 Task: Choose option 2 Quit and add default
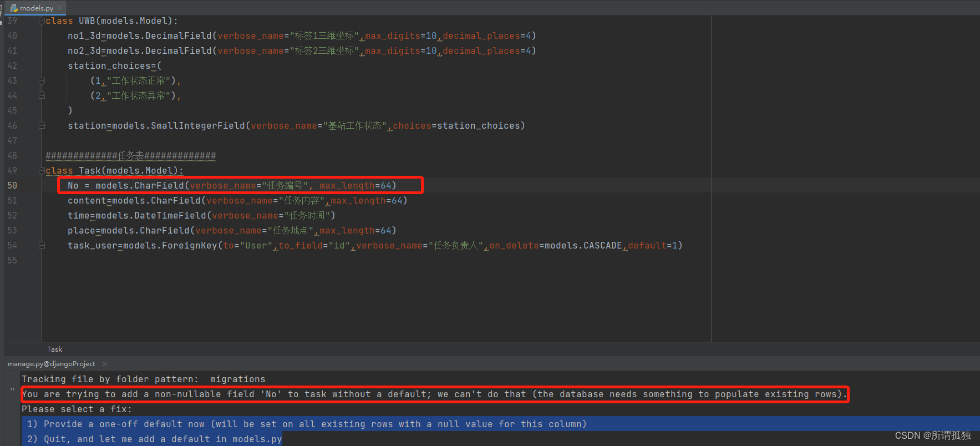pos(155,439)
